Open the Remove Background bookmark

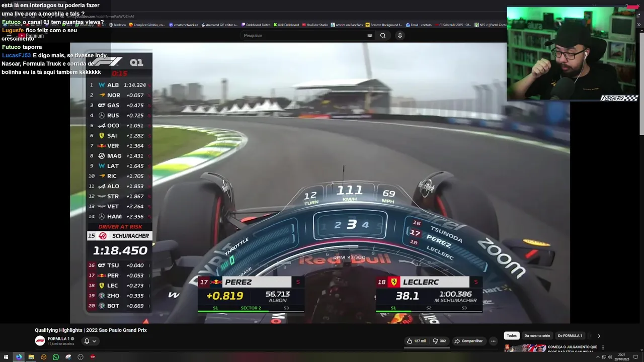(x=384, y=25)
